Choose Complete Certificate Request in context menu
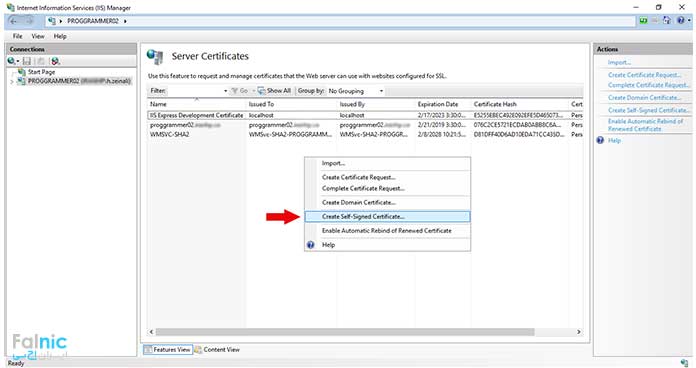696x368 pixels. click(387, 188)
